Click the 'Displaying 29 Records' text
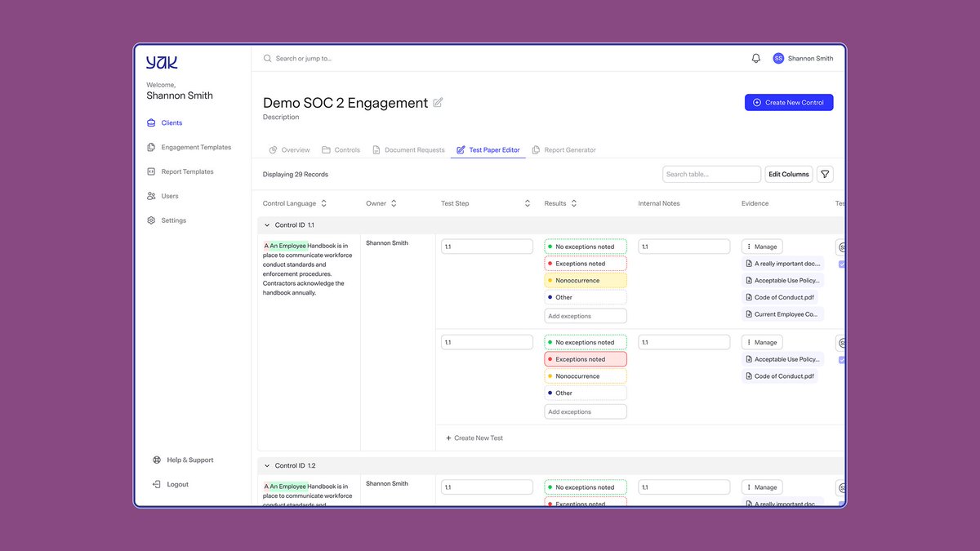980x551 pixels. (x=296, y=175)
